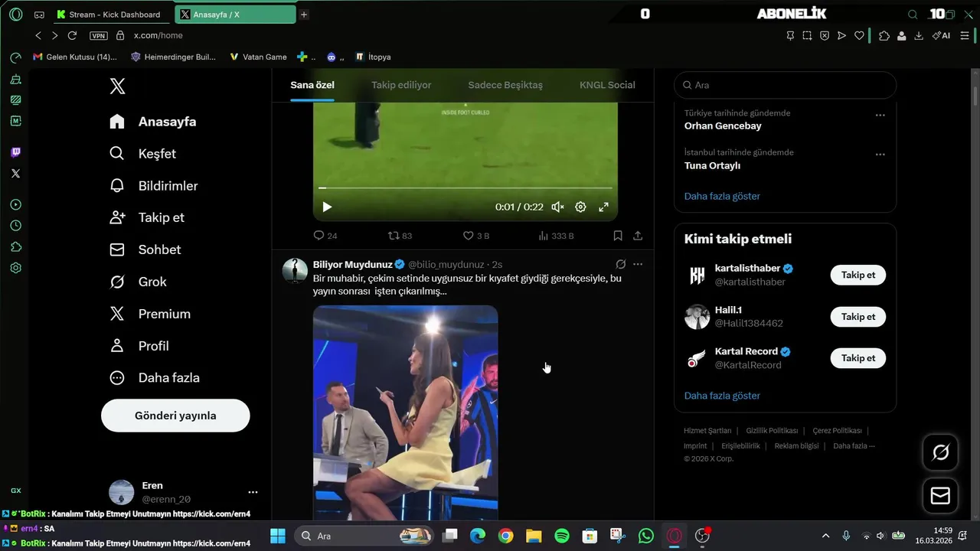Open more options on Biliyor Muydunuz post
Screen dimensions: 980x551
pos(638,264)
